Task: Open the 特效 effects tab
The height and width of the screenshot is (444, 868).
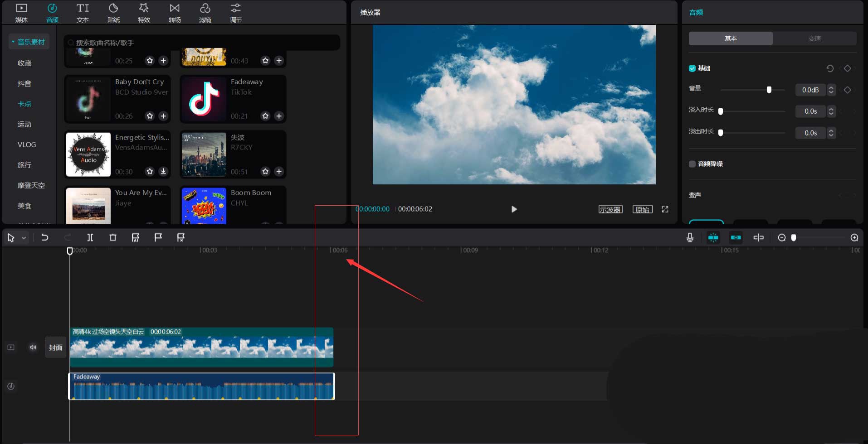Action: (x=144, y=13)
